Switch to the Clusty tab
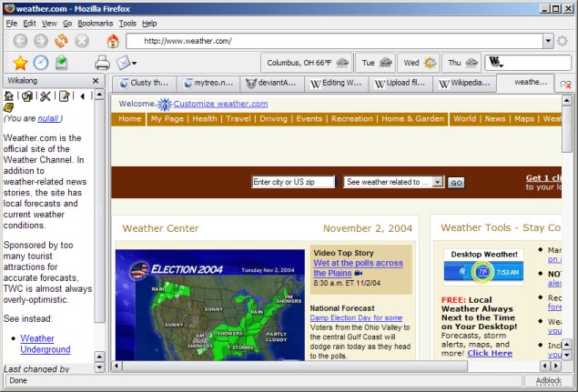 (144, 84)
